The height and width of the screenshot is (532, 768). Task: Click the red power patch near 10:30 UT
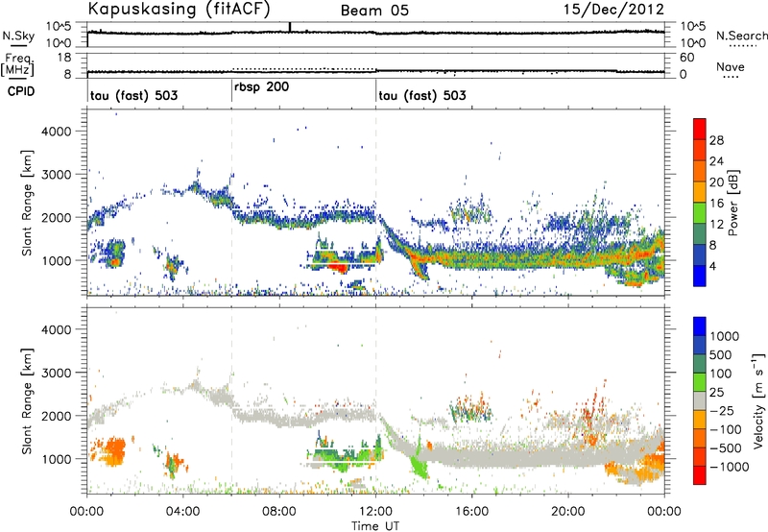click(337, 267)
